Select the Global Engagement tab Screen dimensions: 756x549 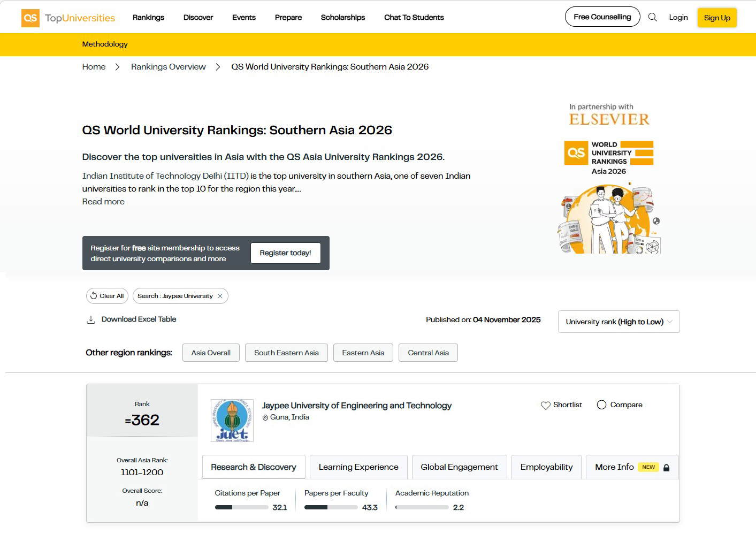[459, 467]
